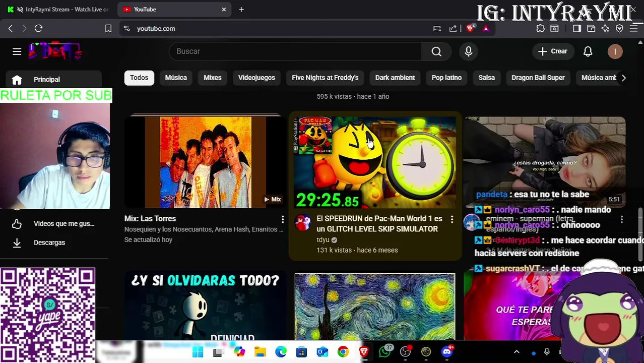Image resolution: width=644 pixels, height=363 pixels.
Task: Open Brave Shields panel
Action: pos(470,29)
